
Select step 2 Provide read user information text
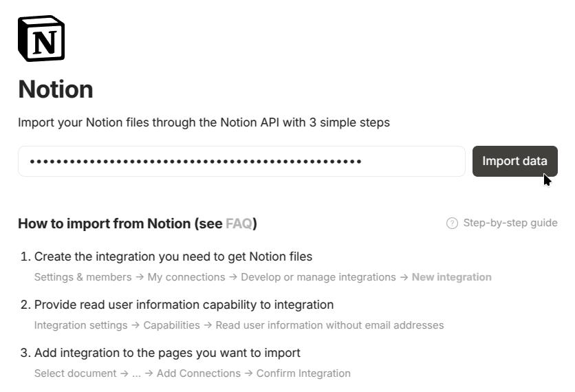point(184,305)
